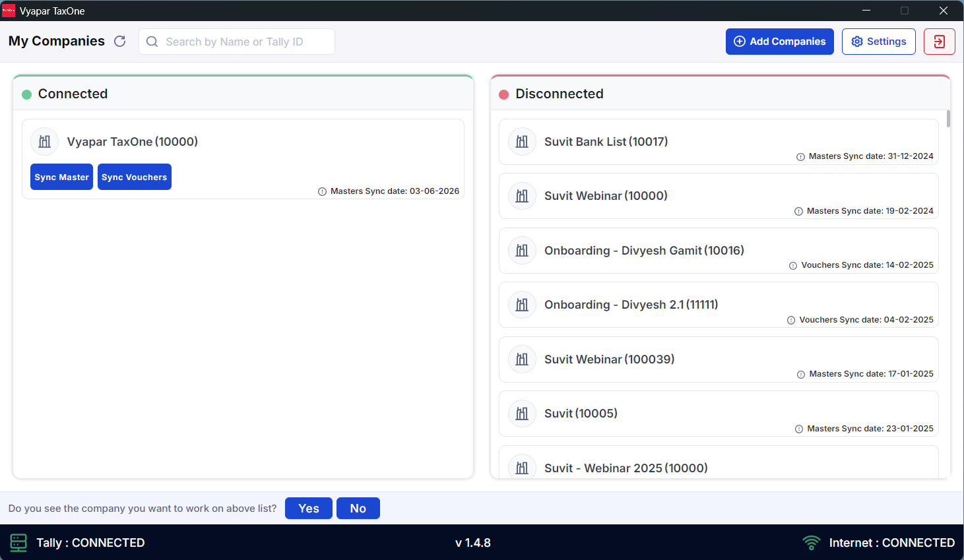This screenshot has height=560, width=964.
Task: Click the version v 1.4.8 label
Action: click(473, 543)
